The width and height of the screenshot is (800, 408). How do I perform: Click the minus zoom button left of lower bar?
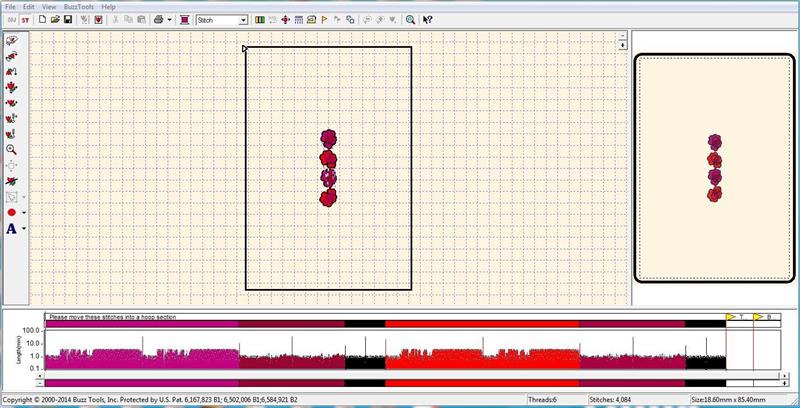40,382
